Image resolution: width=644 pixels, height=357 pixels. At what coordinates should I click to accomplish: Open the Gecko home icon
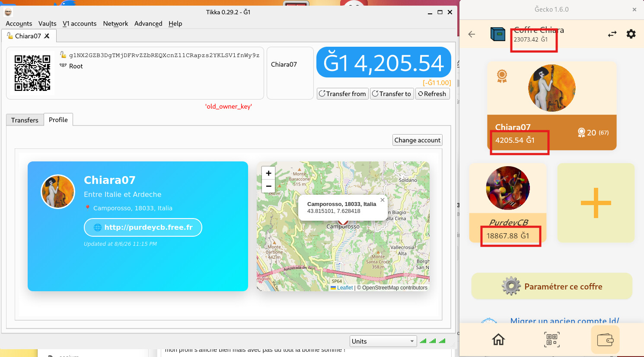pos(498,340)
